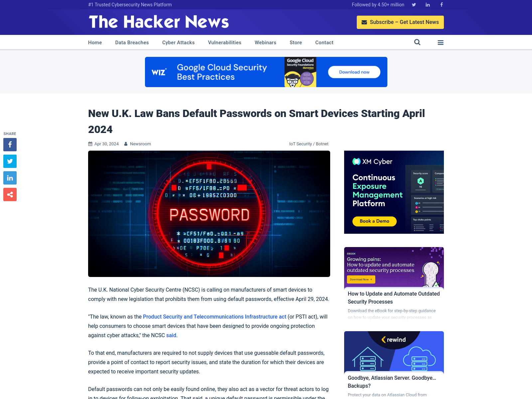The width and height of the screenshot is (532, 399).
Task: Click the Google Cloud Security book cover
Action: point(300,72)
